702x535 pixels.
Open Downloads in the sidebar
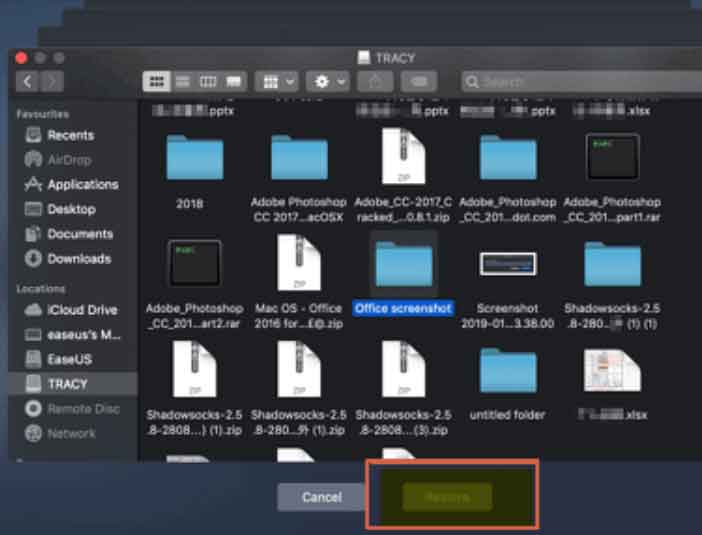tap(78, 258)
